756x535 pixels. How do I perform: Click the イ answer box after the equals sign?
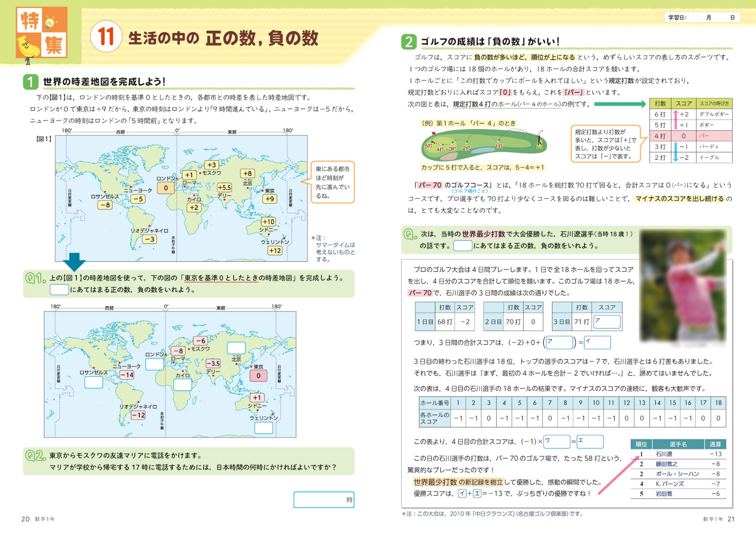597,342
